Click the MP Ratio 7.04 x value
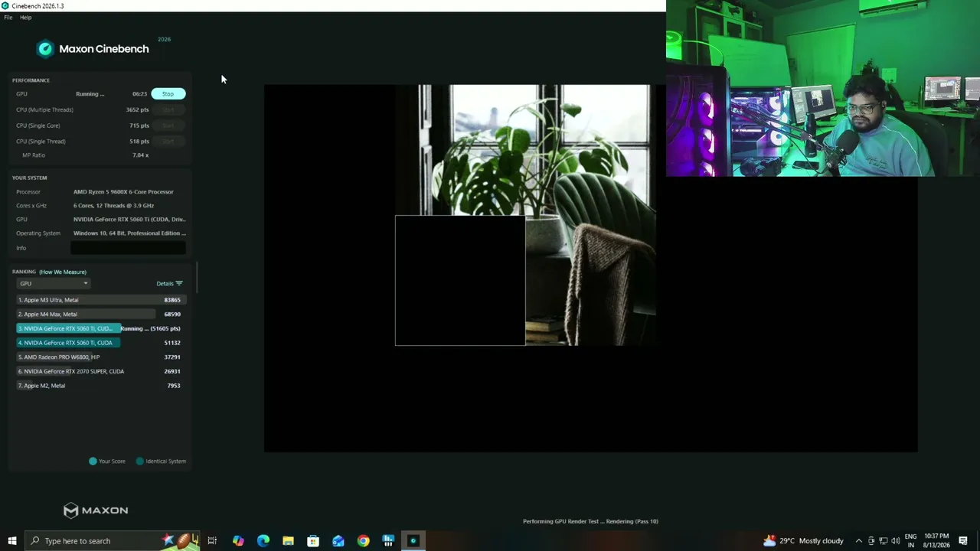 pos(140,155)
